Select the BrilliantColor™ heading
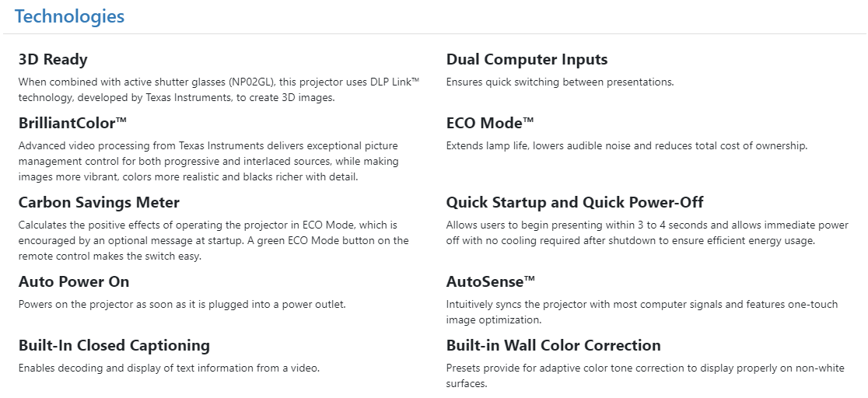The width and height of the screenshot is (868, 398). pos(72,123)
